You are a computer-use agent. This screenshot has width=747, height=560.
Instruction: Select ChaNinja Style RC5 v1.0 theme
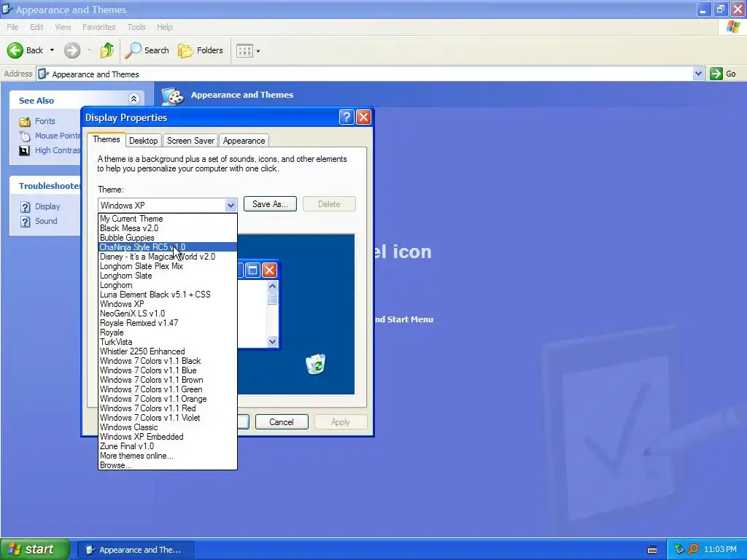167,247
